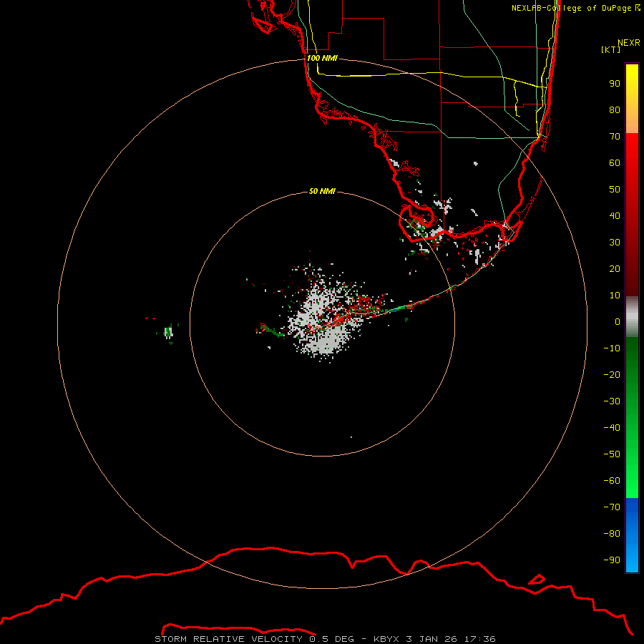The height and width of the screenshot is (644, 644).
Task: Click the [KT] units label
Action: click(x=610, y=49)
